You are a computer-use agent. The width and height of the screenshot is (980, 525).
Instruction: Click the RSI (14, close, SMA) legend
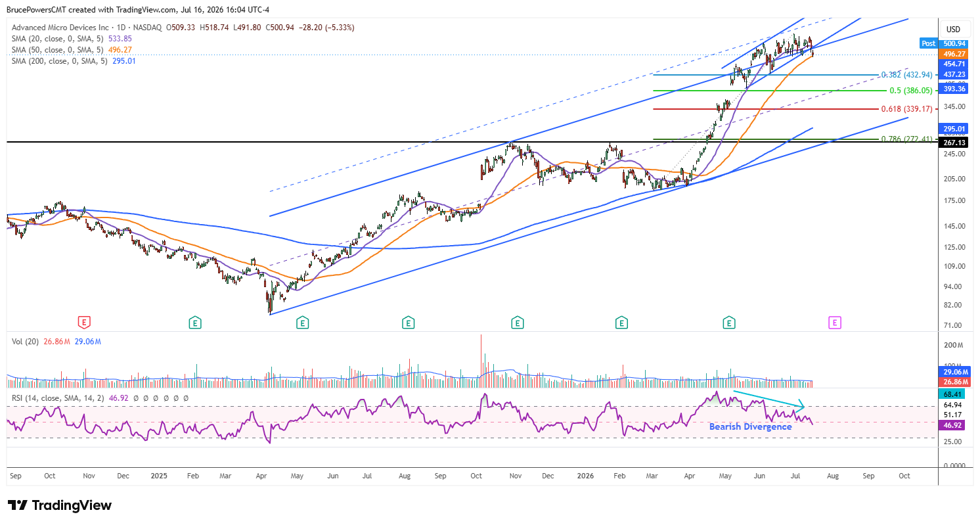(101, 398)
